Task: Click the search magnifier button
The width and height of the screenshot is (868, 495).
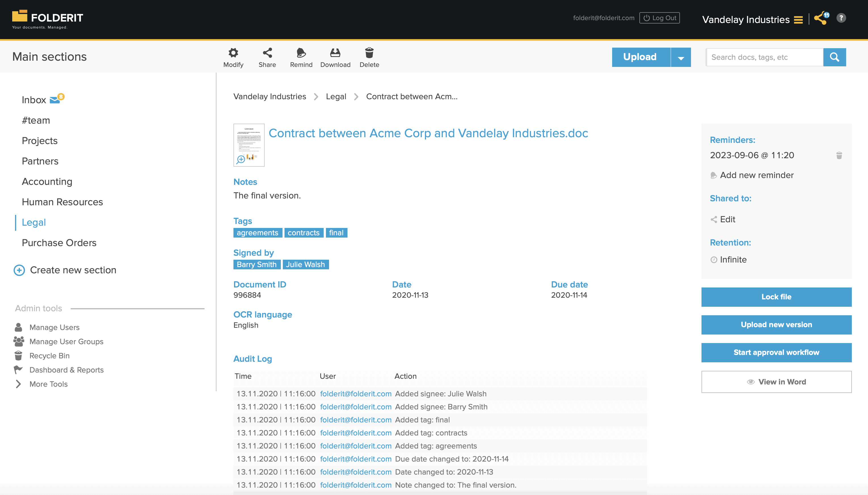Action: click(835, 57)
